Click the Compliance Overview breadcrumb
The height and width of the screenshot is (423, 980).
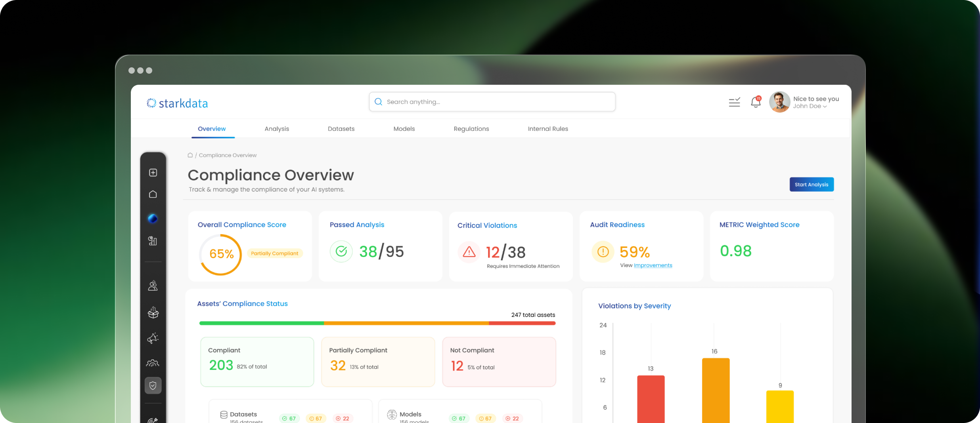[228, 155]
